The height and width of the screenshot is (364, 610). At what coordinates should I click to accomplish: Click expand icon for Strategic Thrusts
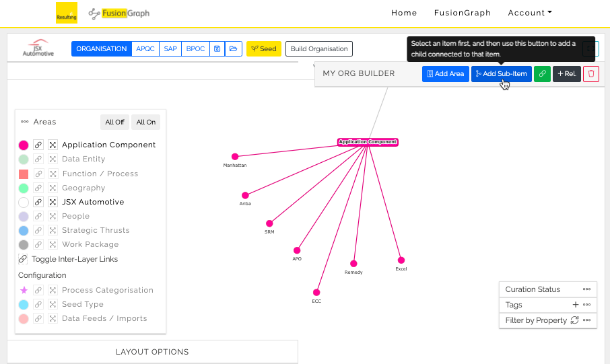click(53, 230)
